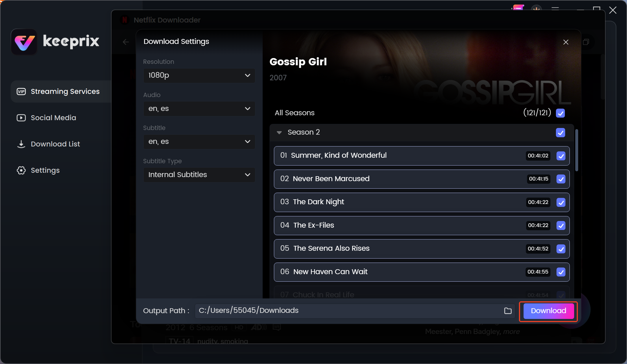
Task: Click Summer, Kind of Wonderful title
Action: pyautogui.click(x=339, y=155)
